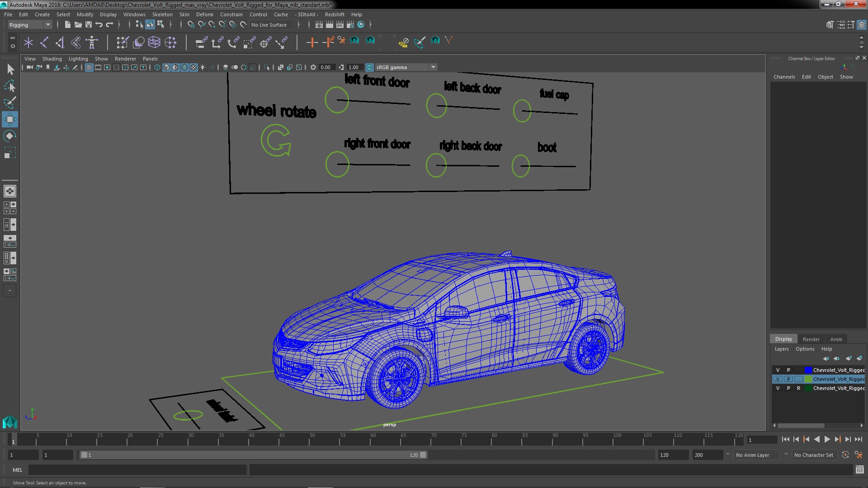Activate the Lasso selection tool

tap(9, 86)
